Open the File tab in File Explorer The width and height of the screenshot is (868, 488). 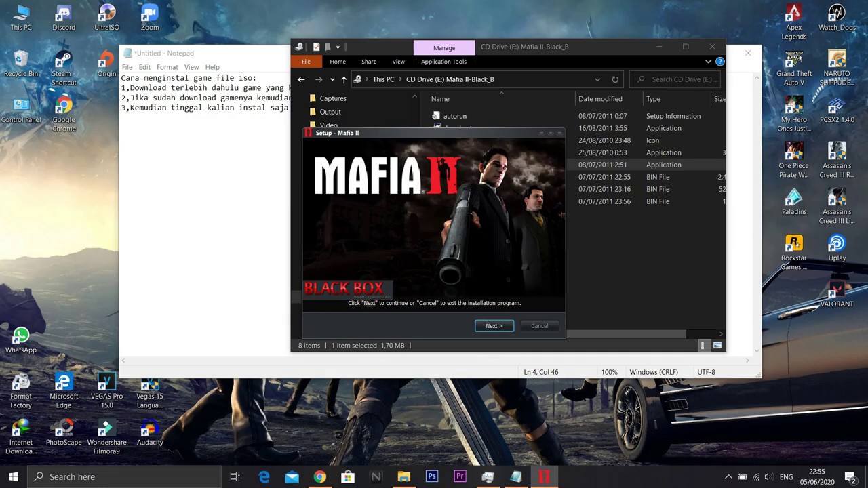tap(306, 62)
